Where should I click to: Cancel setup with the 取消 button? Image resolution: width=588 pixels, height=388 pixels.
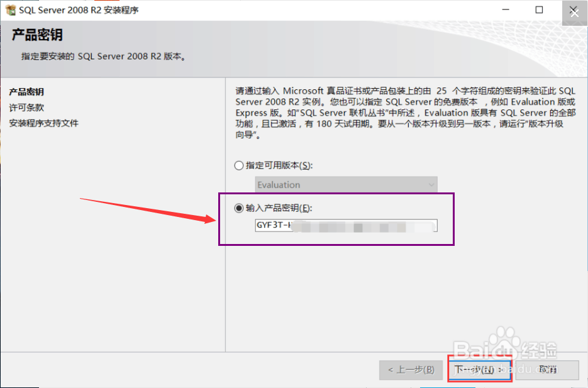point(548,370)
